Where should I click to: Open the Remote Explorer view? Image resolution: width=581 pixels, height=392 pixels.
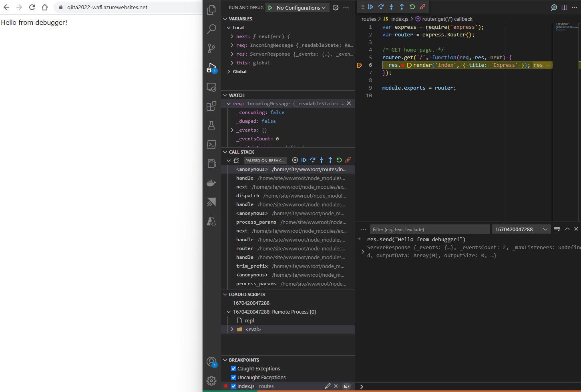[211, 87]
